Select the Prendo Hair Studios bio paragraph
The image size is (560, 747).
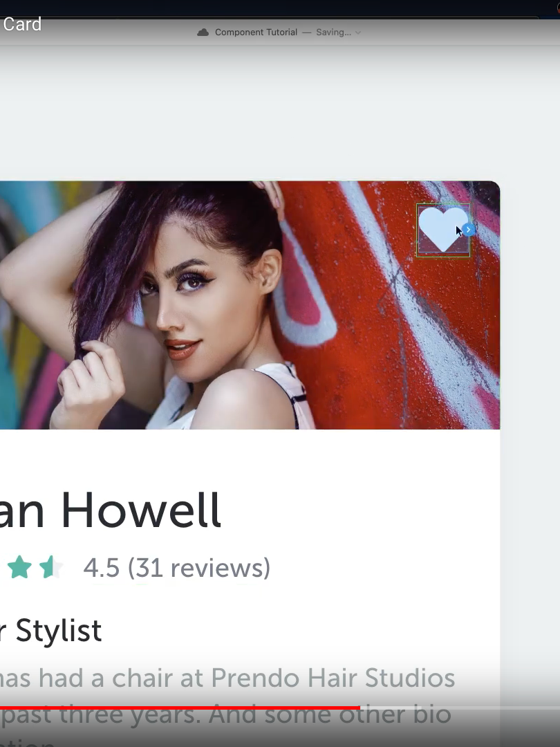coord(227,705)
